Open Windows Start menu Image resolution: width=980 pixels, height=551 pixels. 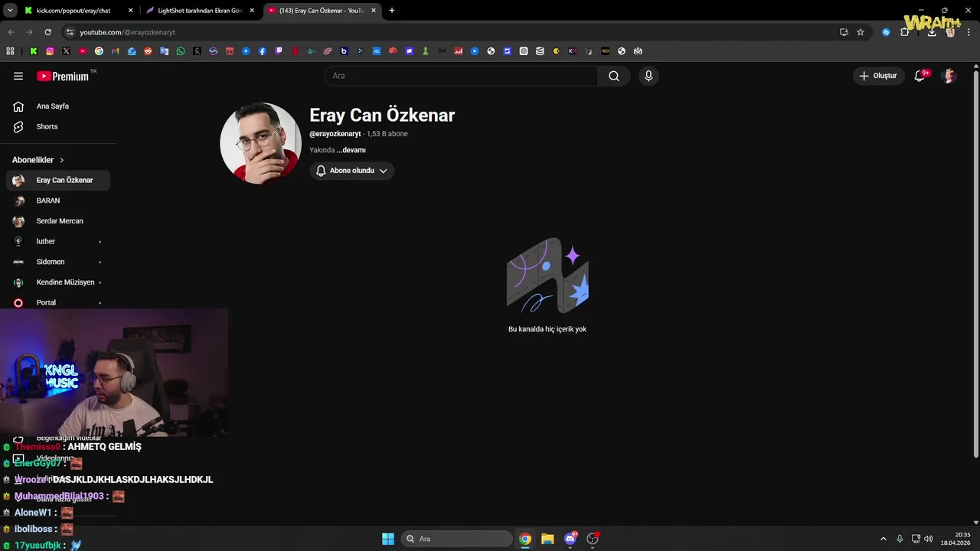point(388,539)
